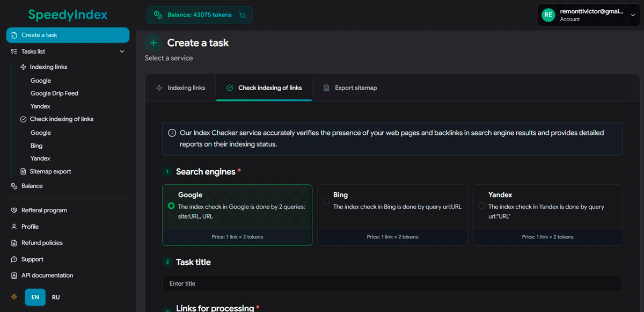Click Check indexing of links checkmark icon in sidebar
644x312 pixels.
coord(23,119)
